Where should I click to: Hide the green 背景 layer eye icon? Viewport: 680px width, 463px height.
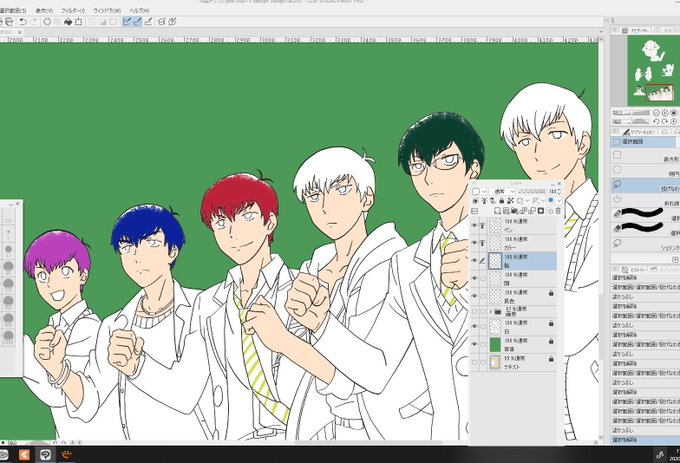point(474,345)
